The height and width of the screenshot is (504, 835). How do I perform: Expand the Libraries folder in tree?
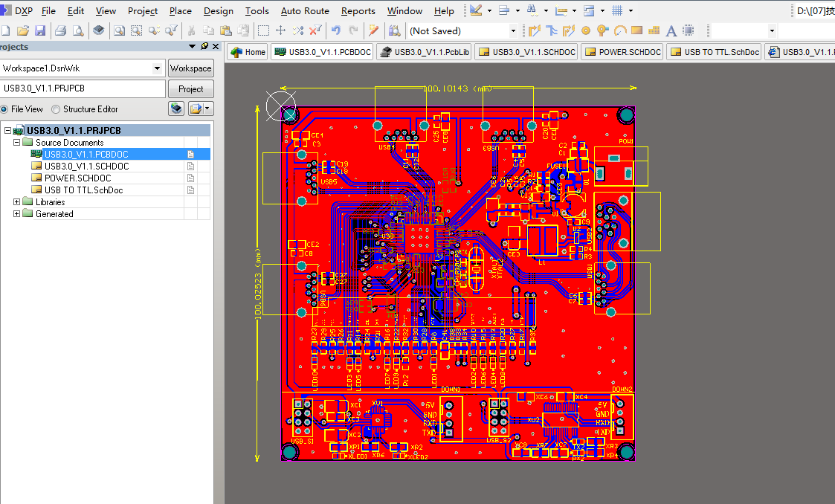(x=16, y=202)
